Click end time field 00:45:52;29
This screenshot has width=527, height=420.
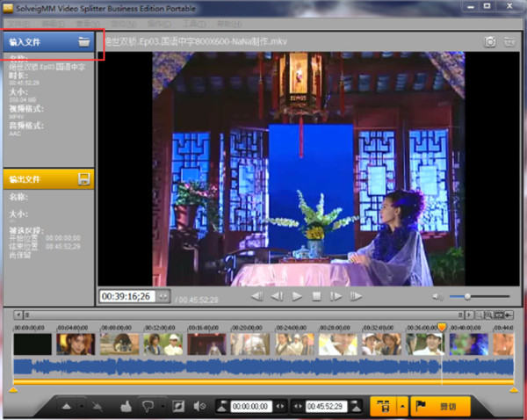click(x=326, y=406)
